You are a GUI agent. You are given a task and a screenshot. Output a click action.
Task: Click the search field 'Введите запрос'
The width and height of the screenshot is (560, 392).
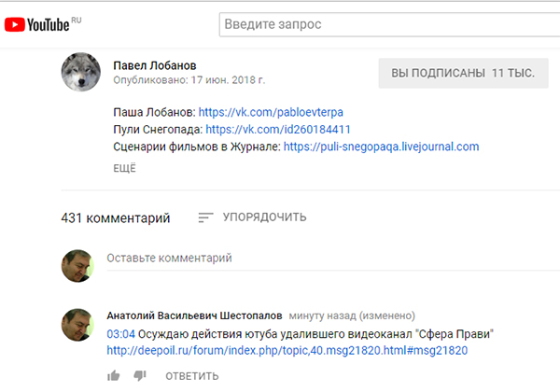pos(389,24)
